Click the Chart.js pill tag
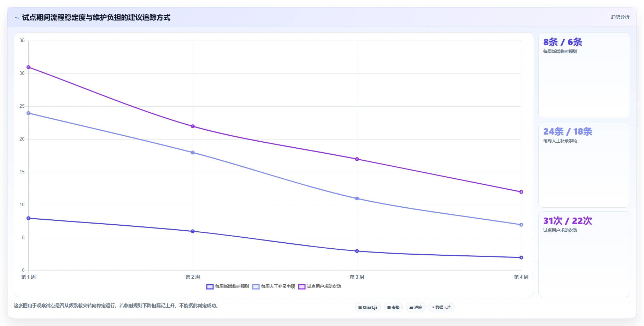 (368, 307)
